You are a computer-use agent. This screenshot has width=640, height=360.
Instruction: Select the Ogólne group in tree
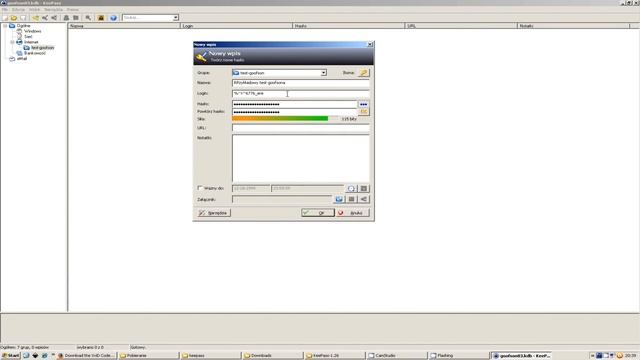coord(23,26)
